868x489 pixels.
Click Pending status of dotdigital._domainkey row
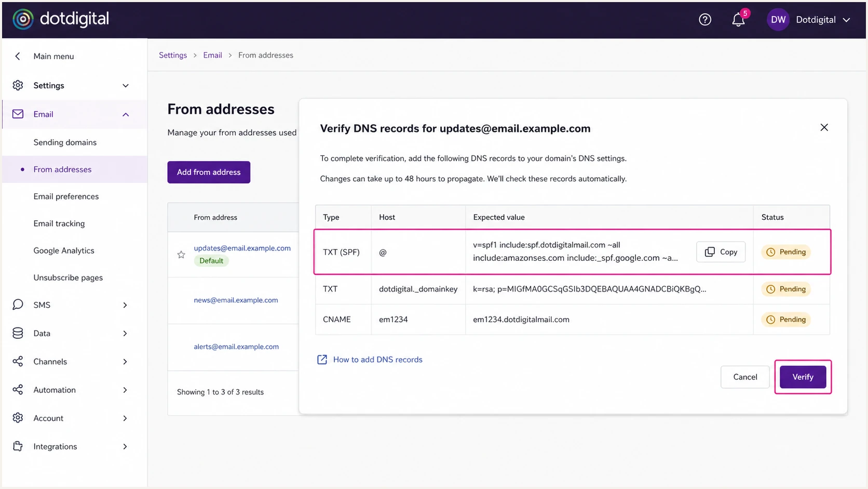point(786,289)
